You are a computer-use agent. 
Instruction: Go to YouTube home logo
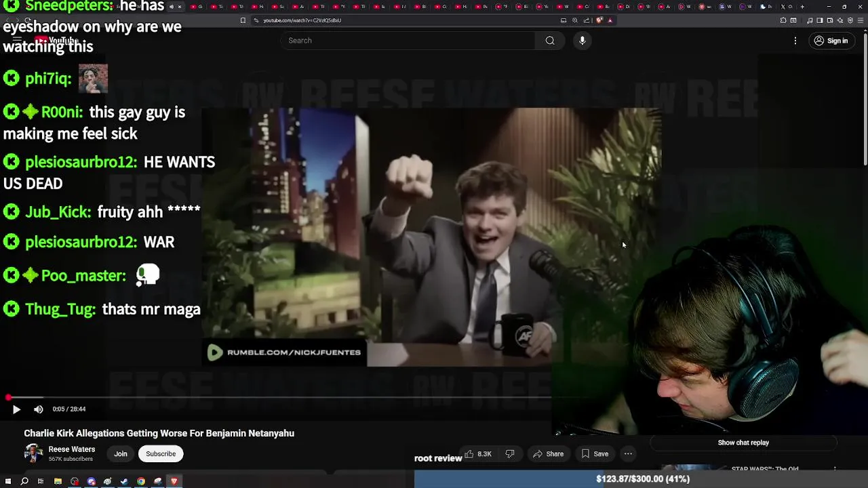58,41
